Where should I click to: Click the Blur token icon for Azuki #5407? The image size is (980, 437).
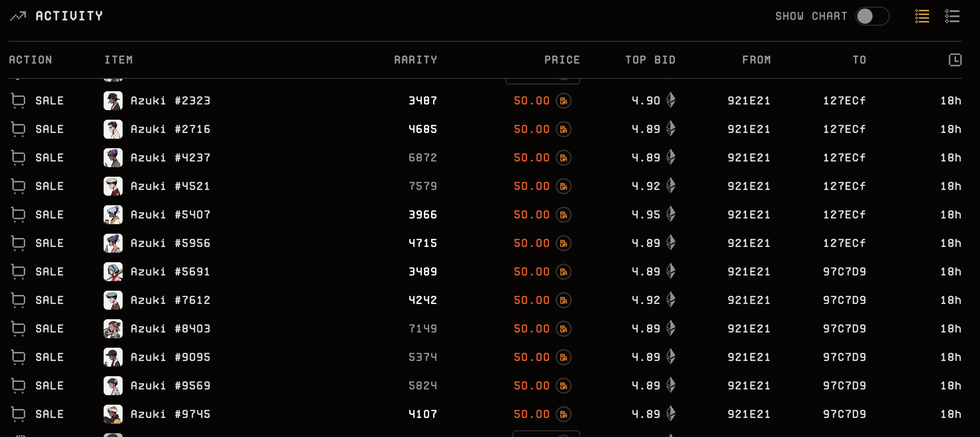[564, 215]
